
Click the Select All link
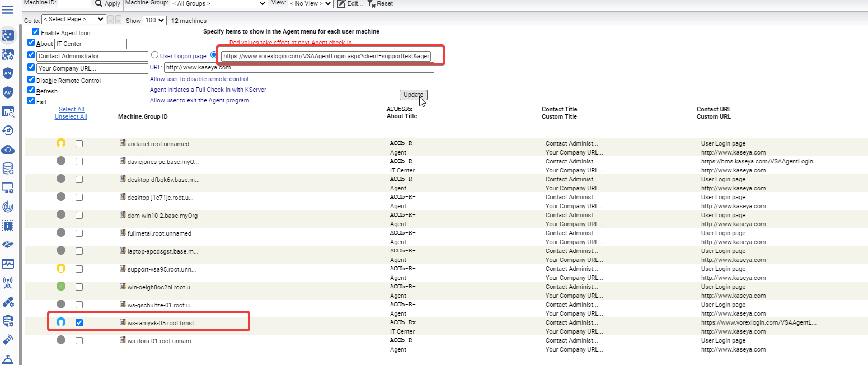pos(71,110)
